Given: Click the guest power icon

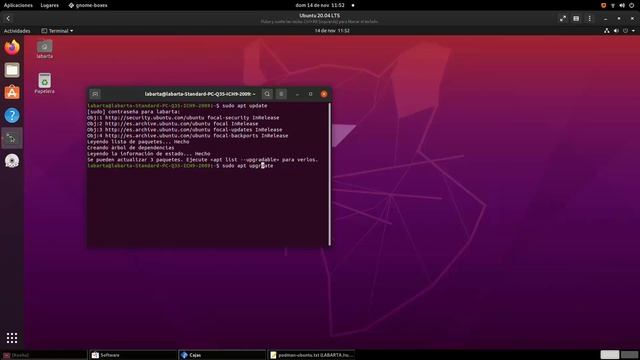Looking at the screenshot, I should (x=625, y=31).
